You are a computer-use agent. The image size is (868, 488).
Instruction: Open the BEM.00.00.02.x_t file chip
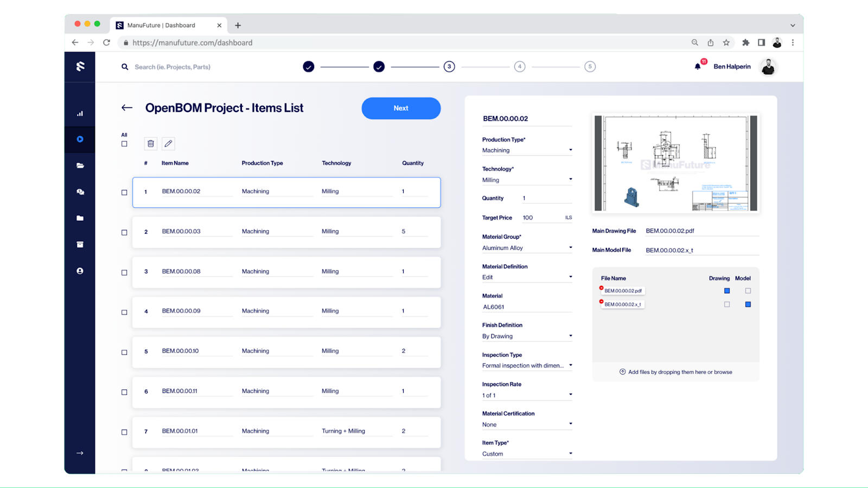pos(623,304)
